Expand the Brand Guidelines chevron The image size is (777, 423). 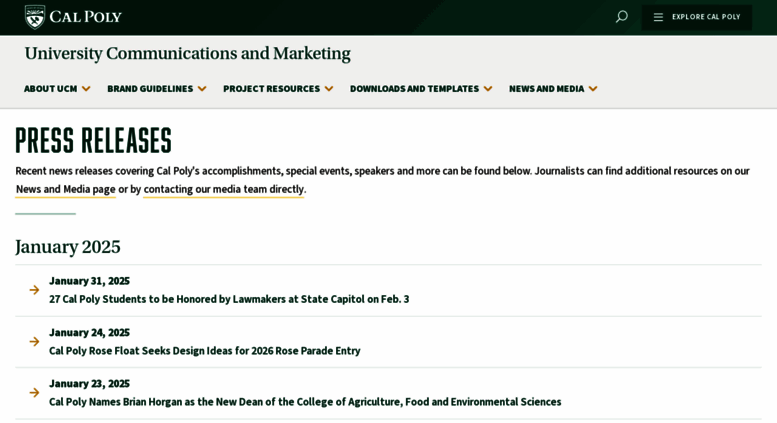click(x=202, y=89)
